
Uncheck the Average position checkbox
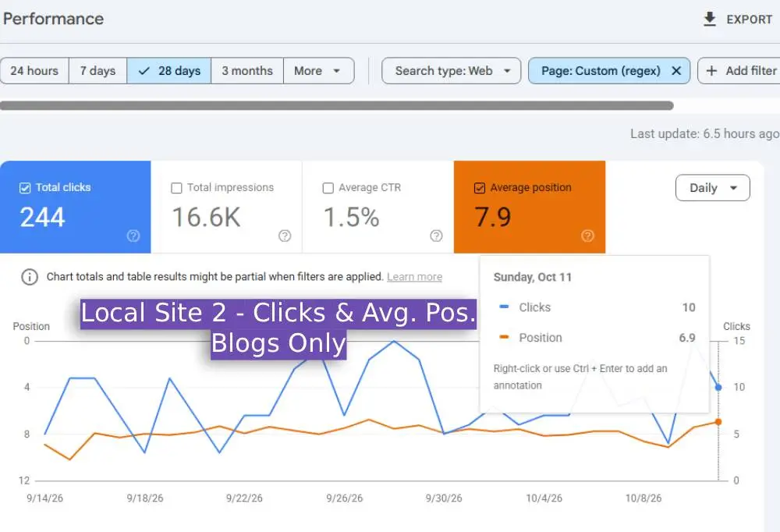480,188
